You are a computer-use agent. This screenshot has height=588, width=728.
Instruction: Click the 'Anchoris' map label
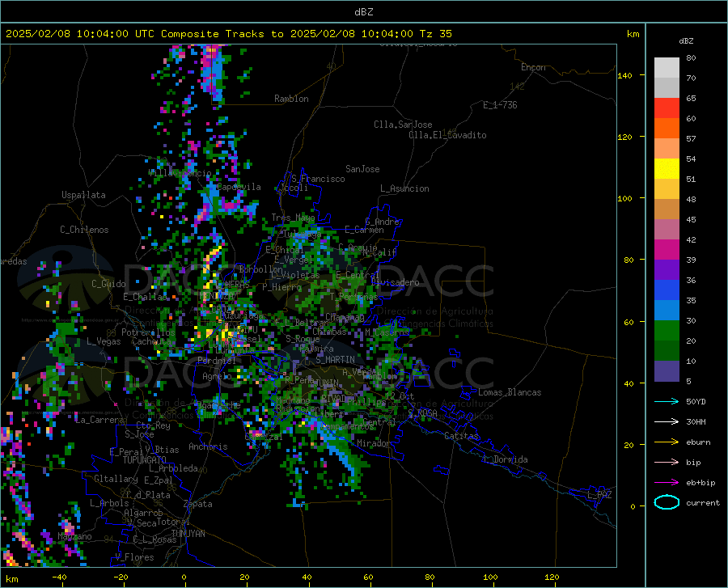point(208,446)
